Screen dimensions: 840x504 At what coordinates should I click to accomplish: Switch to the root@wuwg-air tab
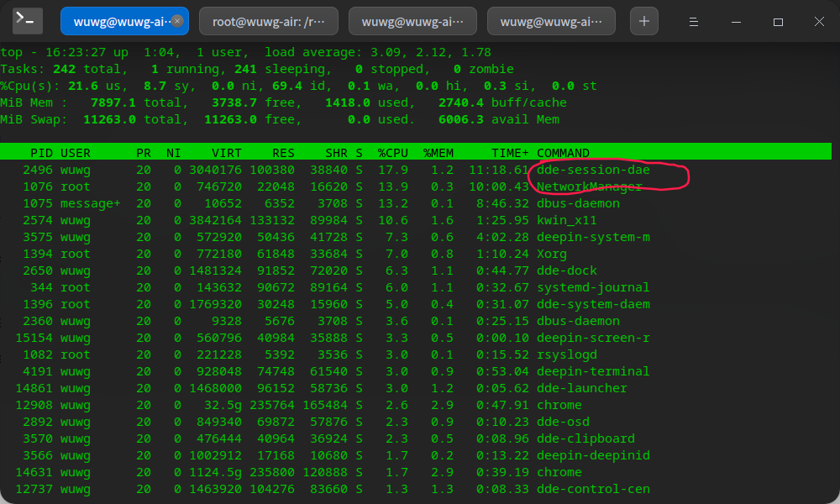point(269,22)
